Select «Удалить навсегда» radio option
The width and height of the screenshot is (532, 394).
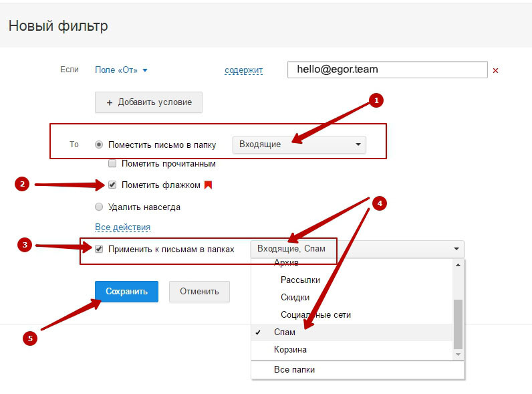(99, 207)
